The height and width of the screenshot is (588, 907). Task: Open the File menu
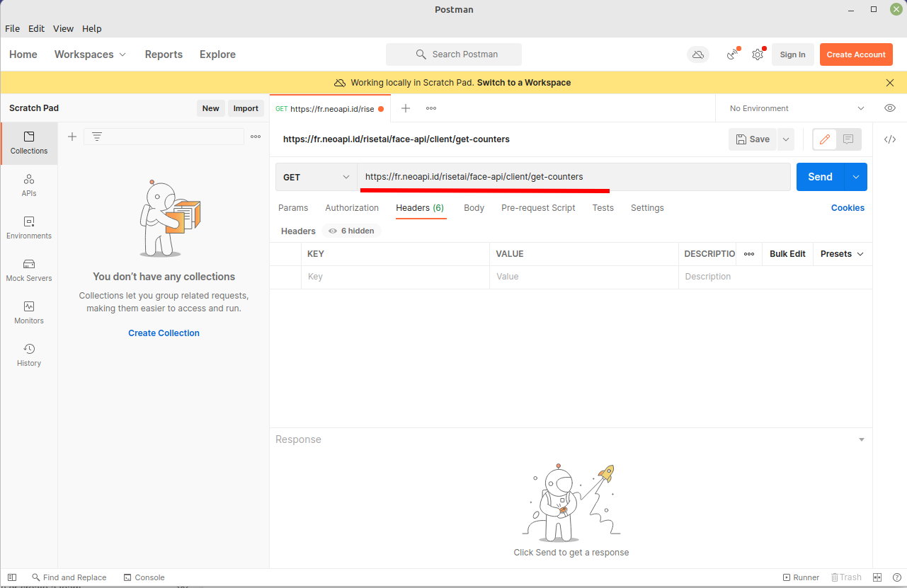coord(12,29)
